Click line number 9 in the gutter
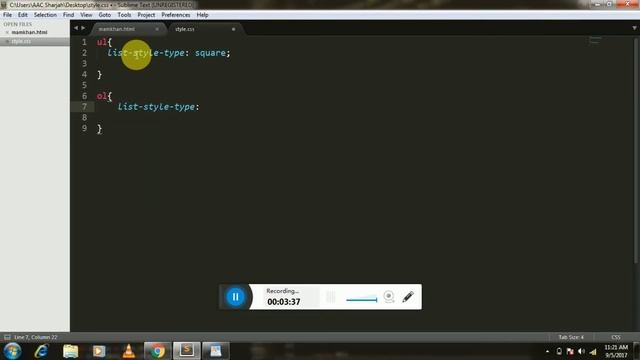 click(84, 128)
